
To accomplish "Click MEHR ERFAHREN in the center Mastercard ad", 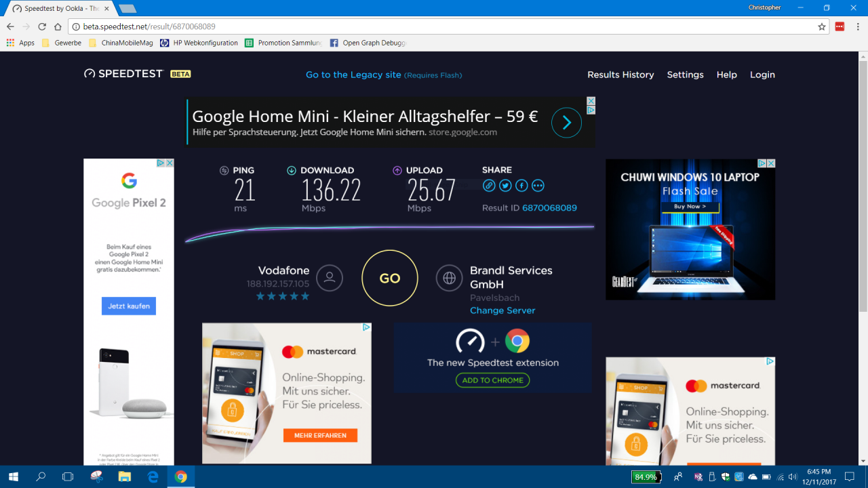I will point(321,435).
